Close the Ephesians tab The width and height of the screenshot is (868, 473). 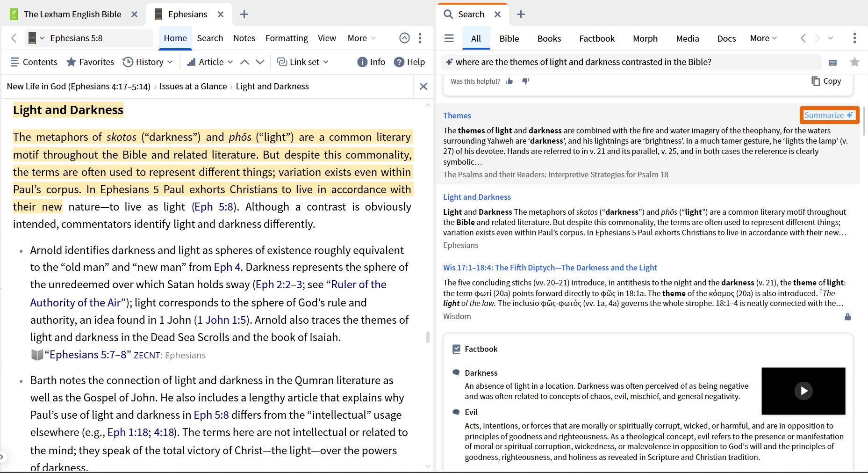coord(221,15)
